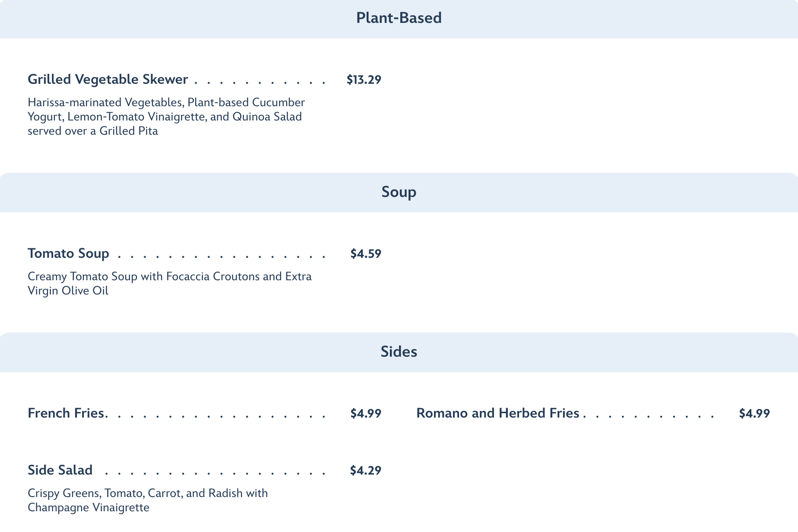Click the $4.59 Tomato Soup price
This screenshot has width=798, height=532.
[x=365, y=254]
